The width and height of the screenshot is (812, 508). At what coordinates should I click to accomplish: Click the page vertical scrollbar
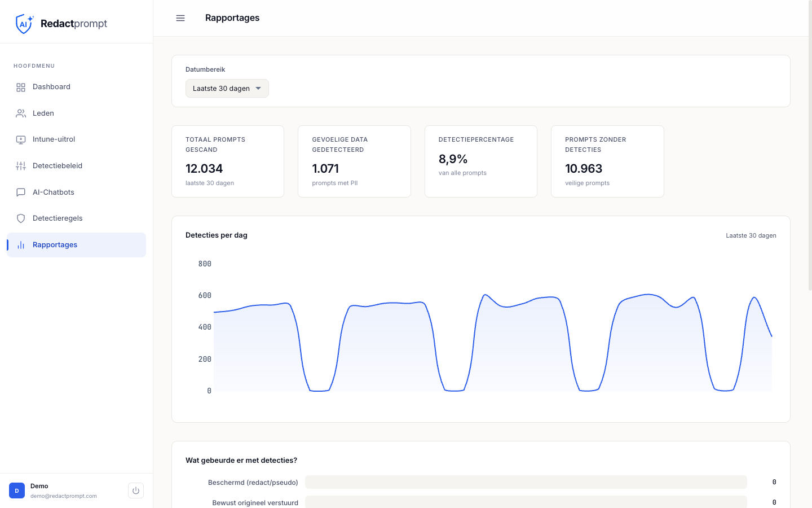(810, 147)
